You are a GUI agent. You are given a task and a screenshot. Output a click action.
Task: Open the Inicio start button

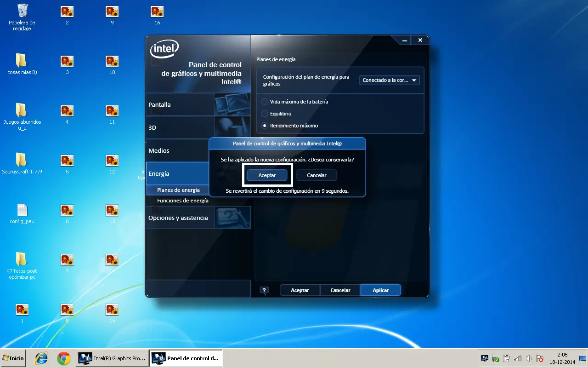coord(13,358)
